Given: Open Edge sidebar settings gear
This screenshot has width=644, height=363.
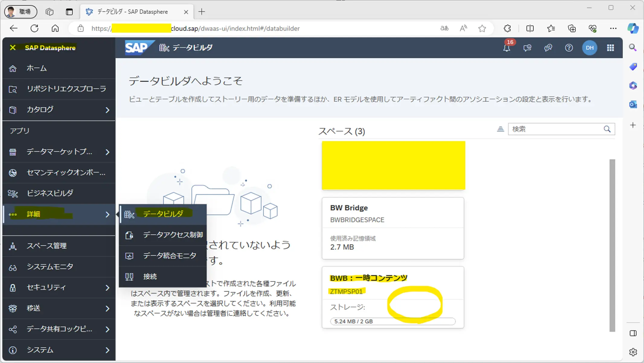Looking at the screenshot, I should 633,352.
